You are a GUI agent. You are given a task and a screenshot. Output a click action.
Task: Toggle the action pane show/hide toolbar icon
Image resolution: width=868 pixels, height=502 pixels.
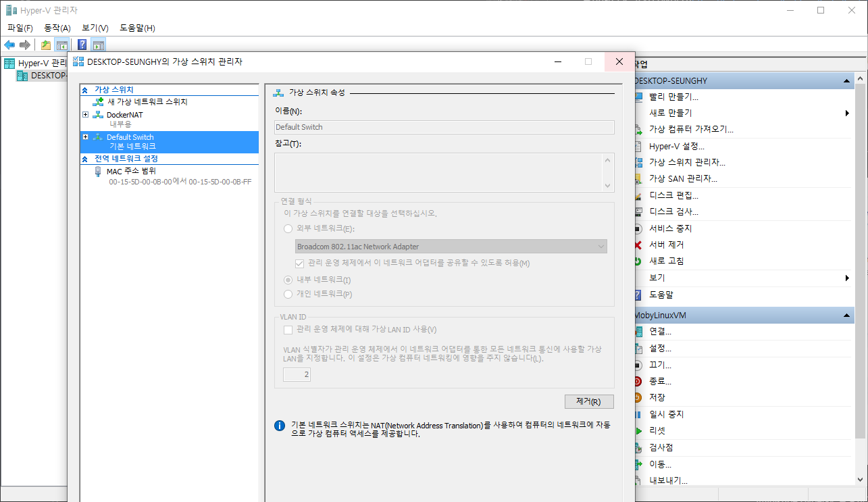[x=99, y=45]
